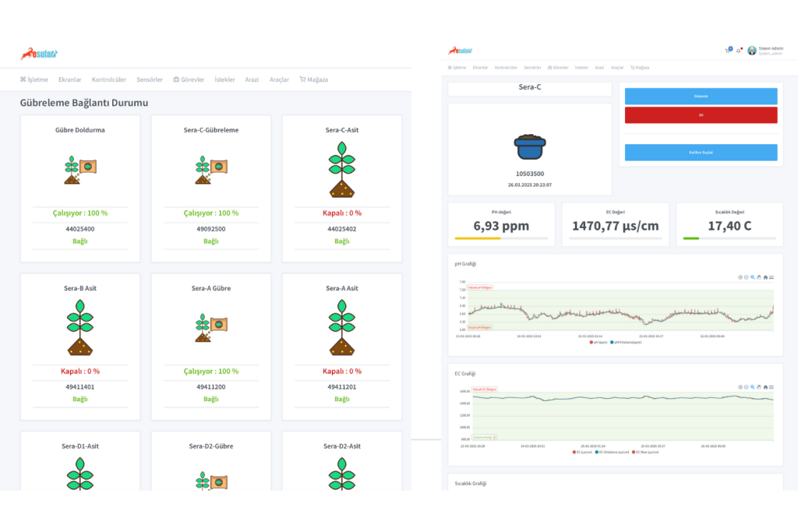Click the zoom magnifier icon on pH chart
Image resolution: width=798 pixels, height=532 pixels.
pyautogui.click(x=753, y=277)
